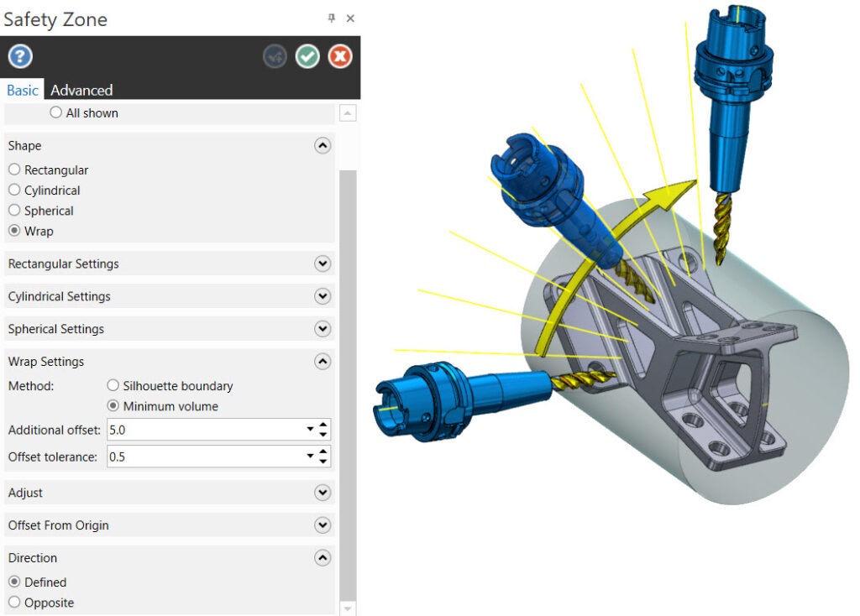Screen dimensions: 860x616
Task: Open the Additional offset dropdown arrow
Action: (310, 430)
